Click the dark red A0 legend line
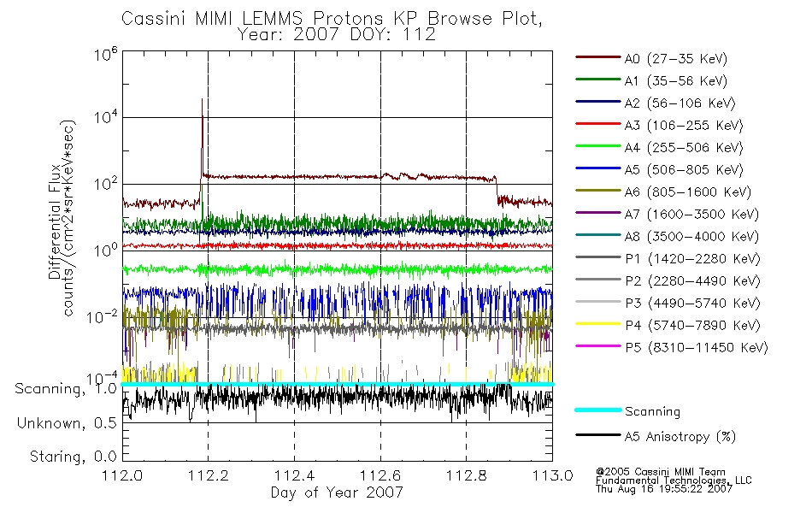 coord(597,57)
